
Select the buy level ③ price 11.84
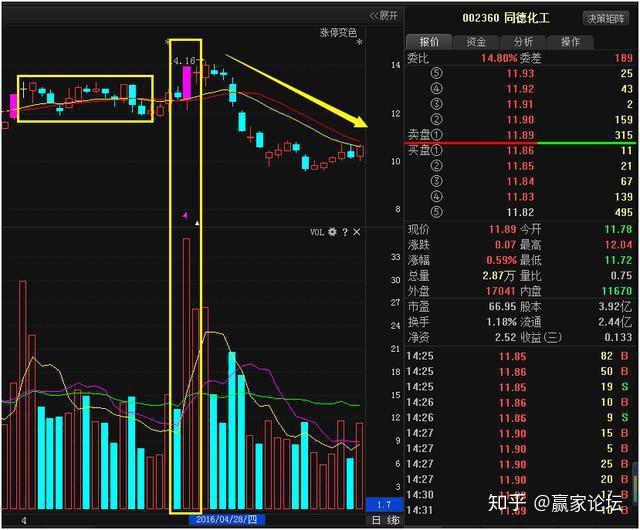(x=520, y=181)
